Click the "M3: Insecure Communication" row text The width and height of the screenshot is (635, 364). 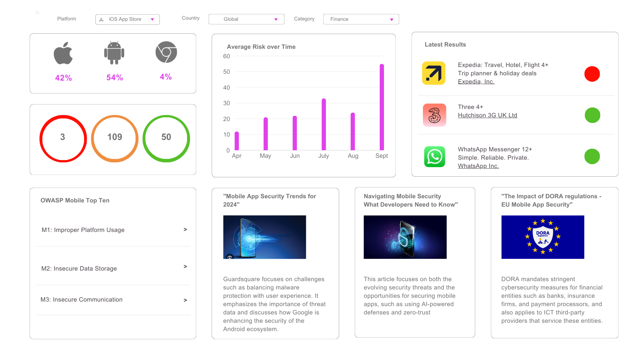point(82,300)
